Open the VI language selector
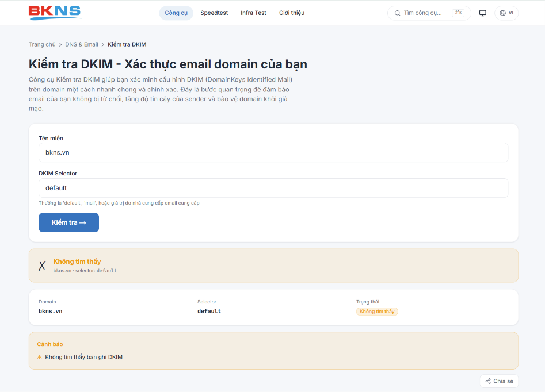545x392 pixels. coord(506,13)
